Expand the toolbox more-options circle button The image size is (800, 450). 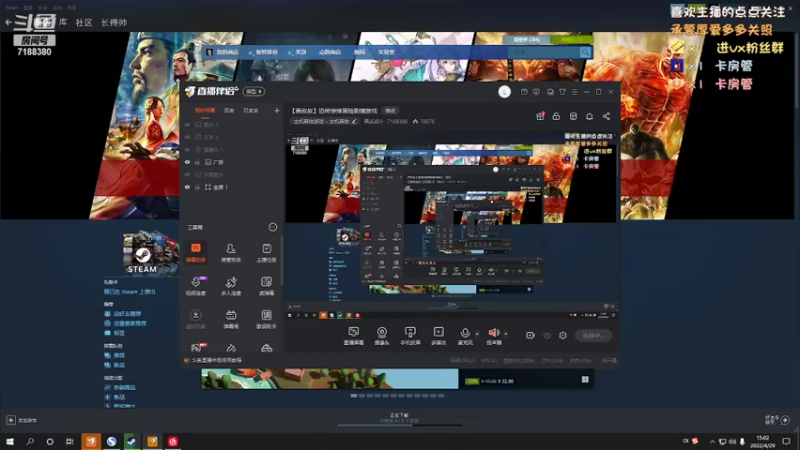[272, 227]
